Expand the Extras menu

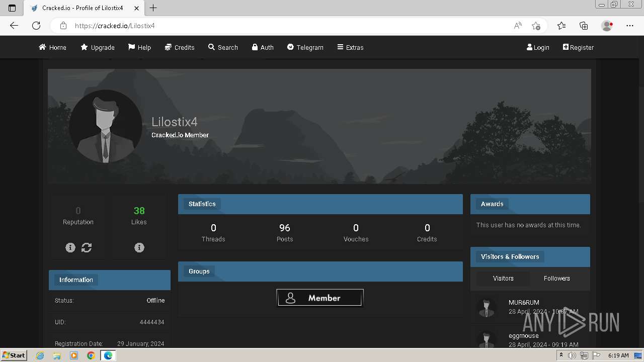pos(350,47)
